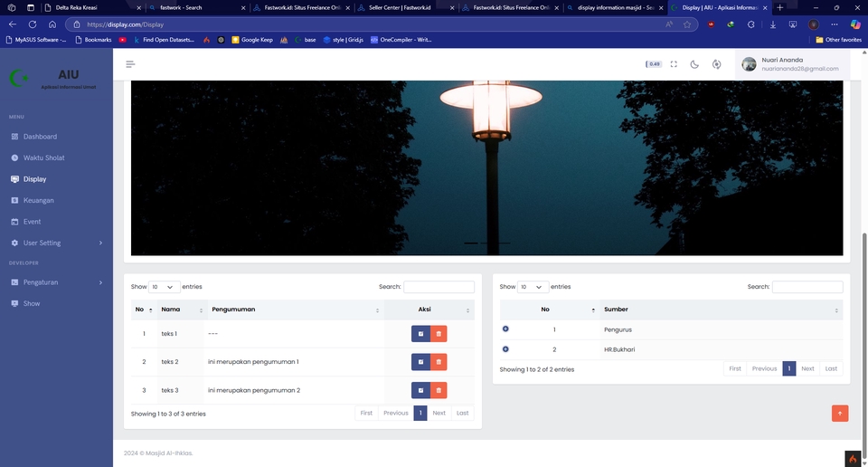The image size is (868, 467).
Task: Add page to favorites star icon
Action: (x=687, y=24)
